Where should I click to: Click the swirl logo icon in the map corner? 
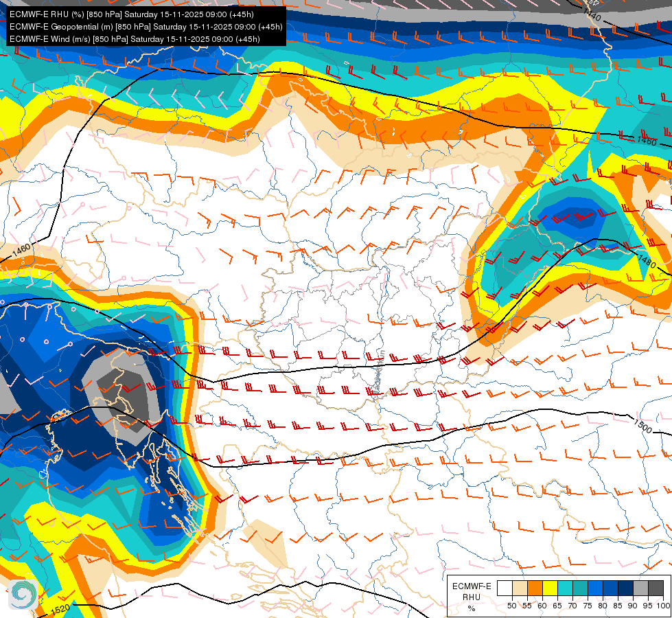23,594
